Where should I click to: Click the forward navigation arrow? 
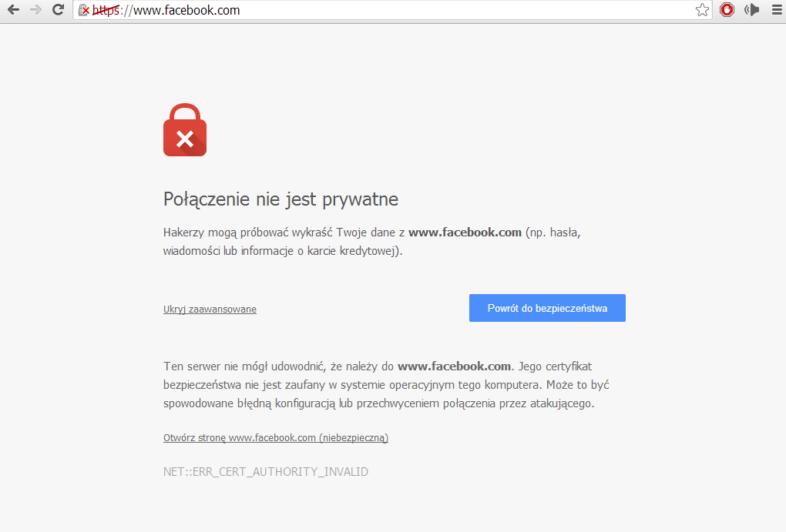tap(35, 9)
